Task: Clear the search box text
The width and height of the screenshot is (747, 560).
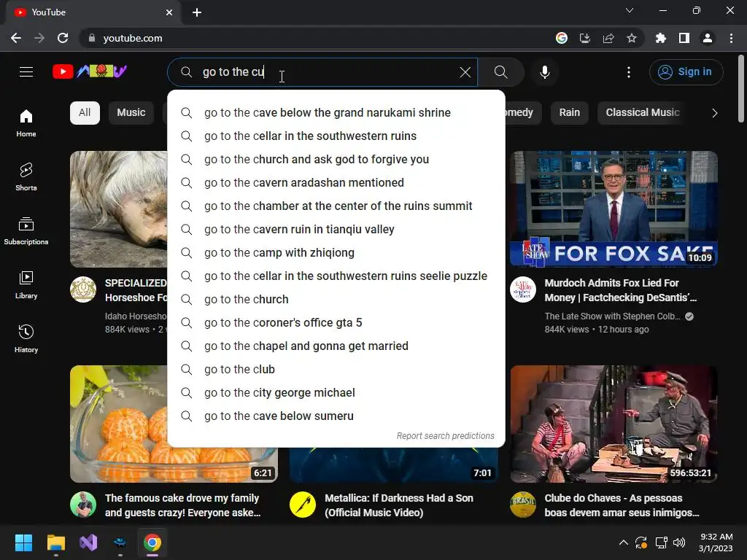Action: click(465, 72)
